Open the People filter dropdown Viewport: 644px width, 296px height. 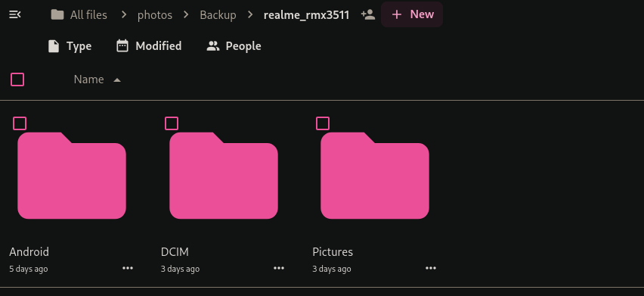(234, 46)
